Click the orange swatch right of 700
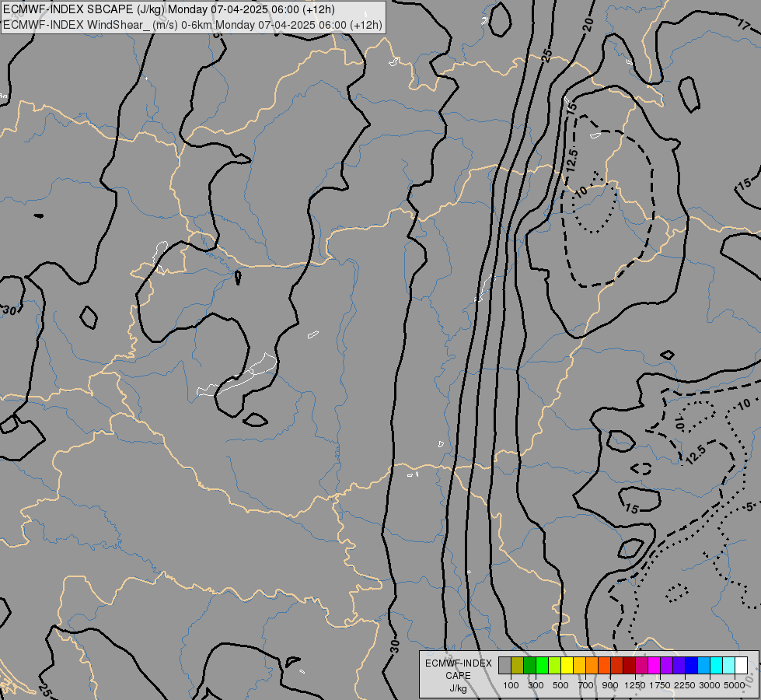This screenshot has height=700, width=761. click(x=592, y=666)
